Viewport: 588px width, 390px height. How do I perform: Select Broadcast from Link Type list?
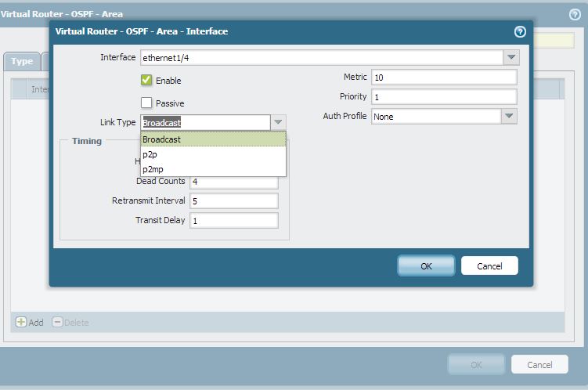pos(213,139)
